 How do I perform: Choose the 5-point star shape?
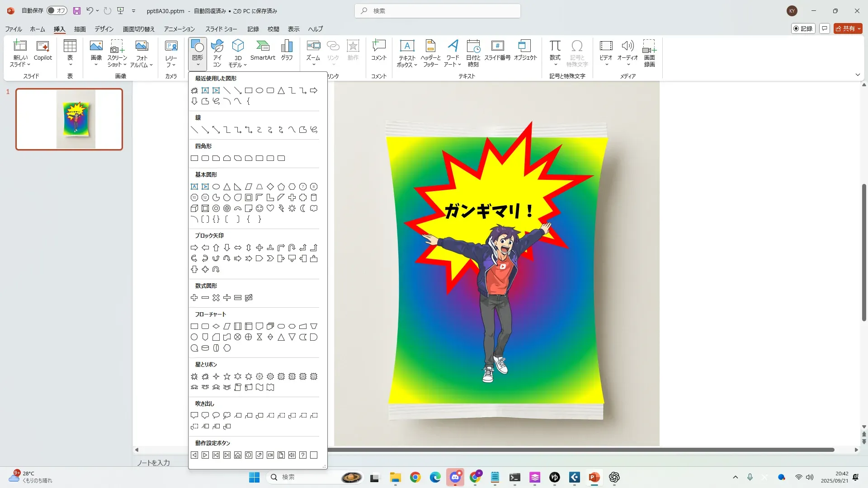click(x=227, y=376)
